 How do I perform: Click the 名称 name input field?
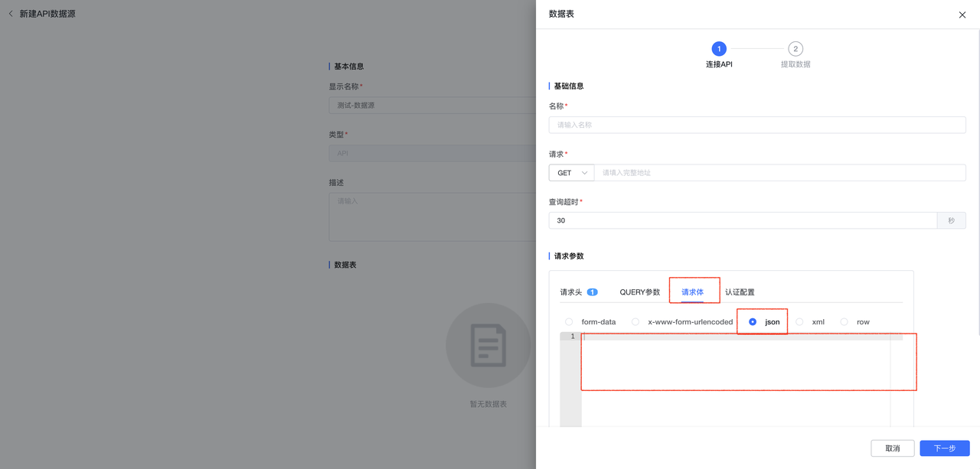pyautogui.click(x=756, y=125)
